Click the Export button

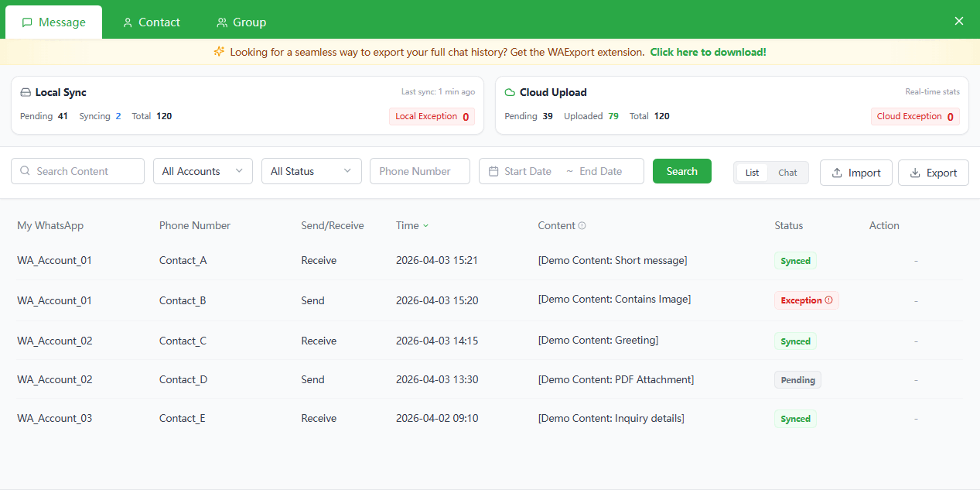point(933,173)
